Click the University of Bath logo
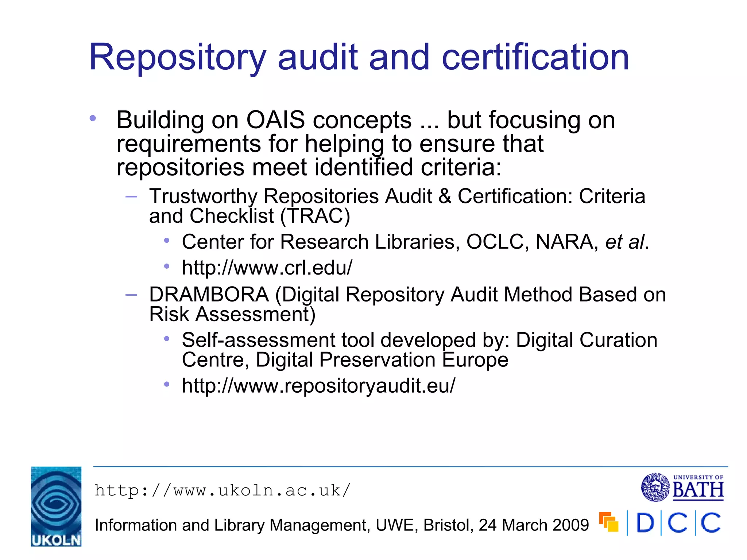Screen dimensions: 747x560 [682, 487]
